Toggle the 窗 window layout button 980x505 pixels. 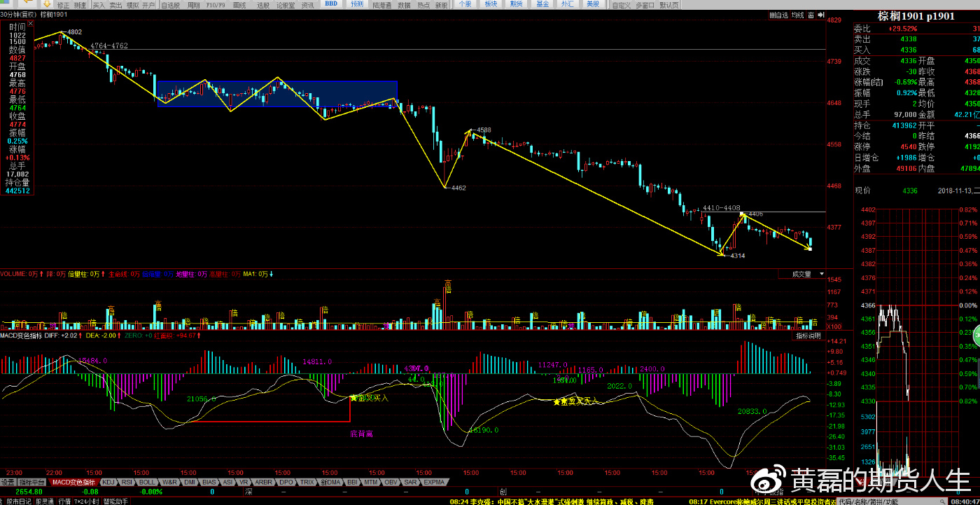[x=811, y=15]
